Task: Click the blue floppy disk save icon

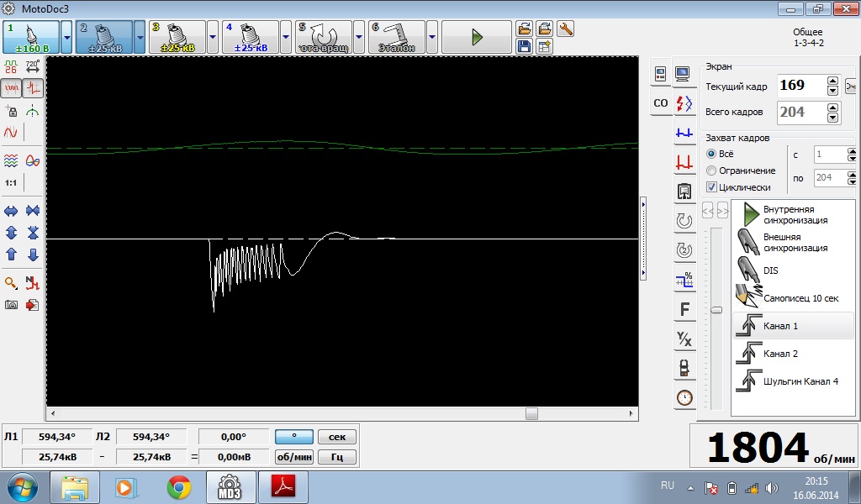Action: (x=524, y=46)
